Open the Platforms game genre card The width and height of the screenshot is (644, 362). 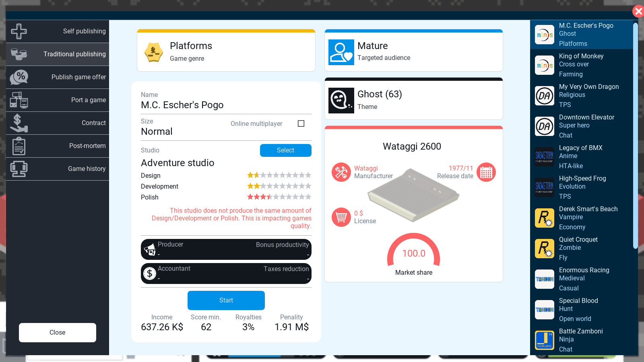coord(226,51)
